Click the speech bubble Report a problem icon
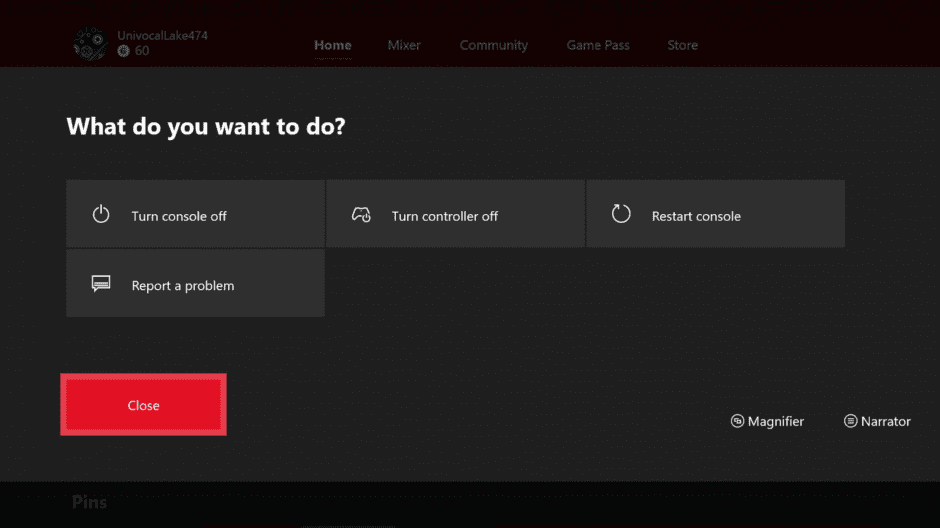 point(101,284)
